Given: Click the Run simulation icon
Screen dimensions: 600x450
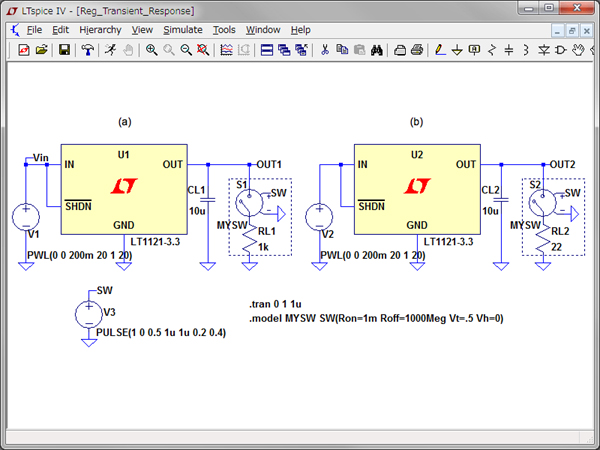Looking at the screenshot, I should tap(109, 50).
